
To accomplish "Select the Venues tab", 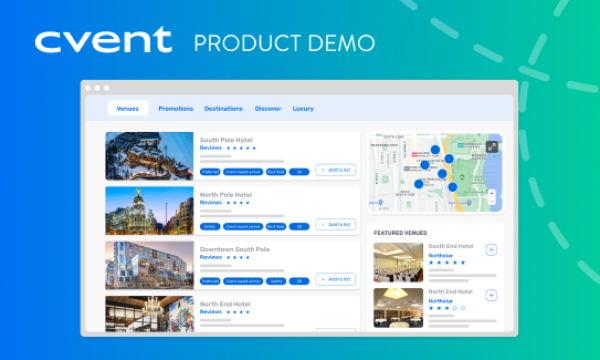I will pyautogui.click(x=128, y=108).
